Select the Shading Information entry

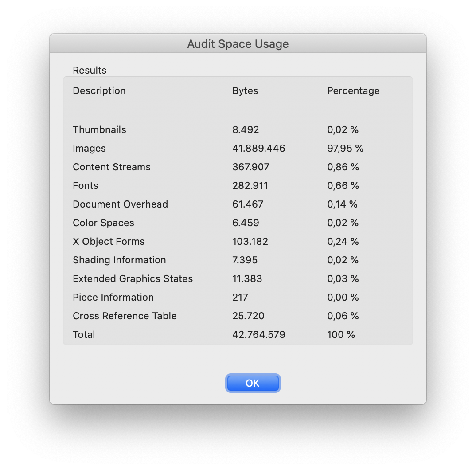tap(119, 260)
